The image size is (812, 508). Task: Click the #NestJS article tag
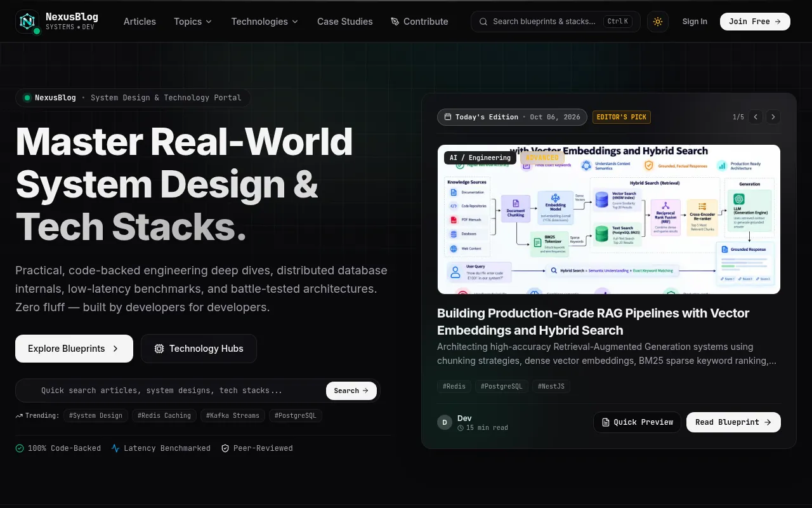[x=551, y=386]
